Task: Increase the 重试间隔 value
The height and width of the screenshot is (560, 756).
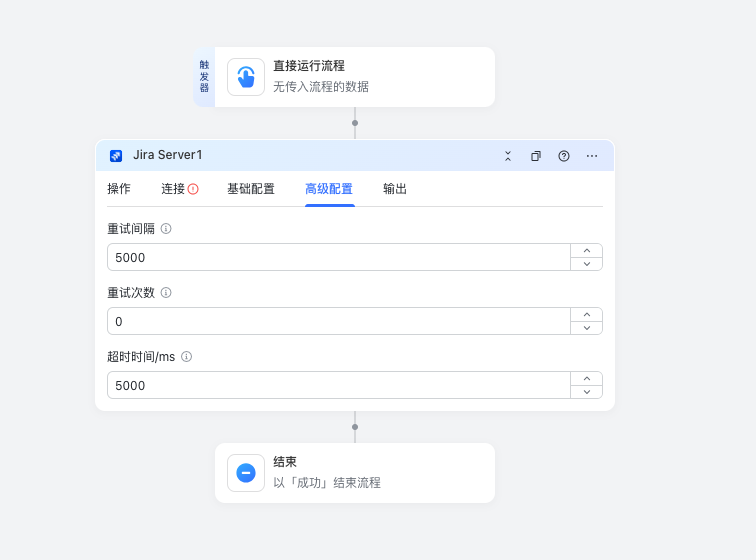Action: (587, 251)
